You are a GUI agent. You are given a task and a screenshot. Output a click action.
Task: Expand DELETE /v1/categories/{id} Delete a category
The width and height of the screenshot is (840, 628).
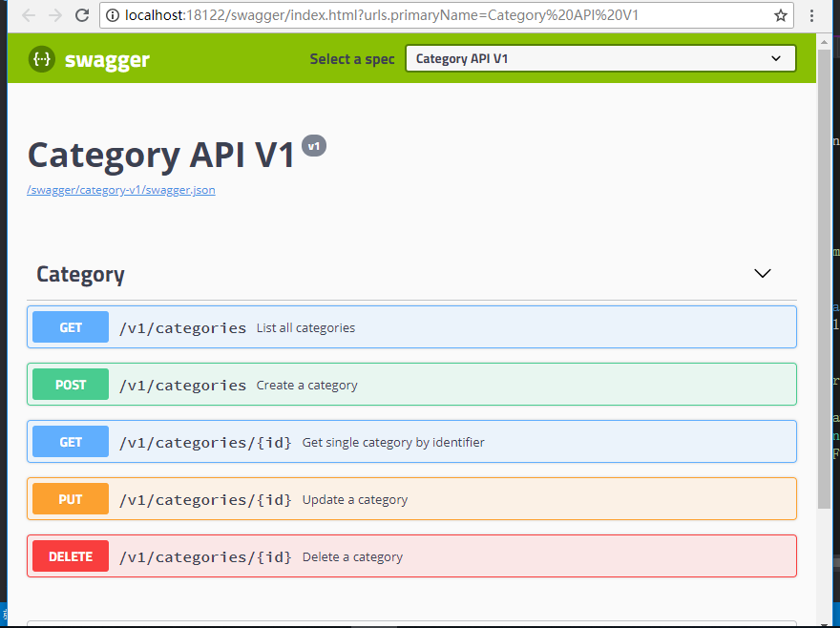coord(411,556)
